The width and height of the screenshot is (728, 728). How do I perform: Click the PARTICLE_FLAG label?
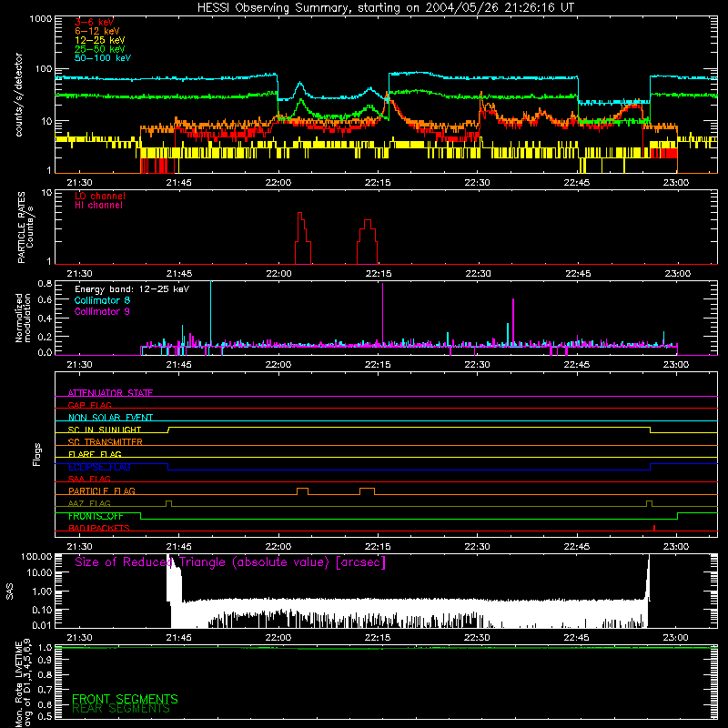point(102,490)
